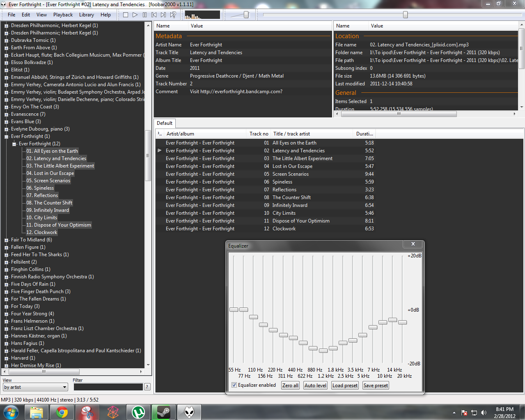Image resolution: width=525 pixels, height=420 pixels.
Task: Stop playback with the Stop button
Action: pos(126,15)
